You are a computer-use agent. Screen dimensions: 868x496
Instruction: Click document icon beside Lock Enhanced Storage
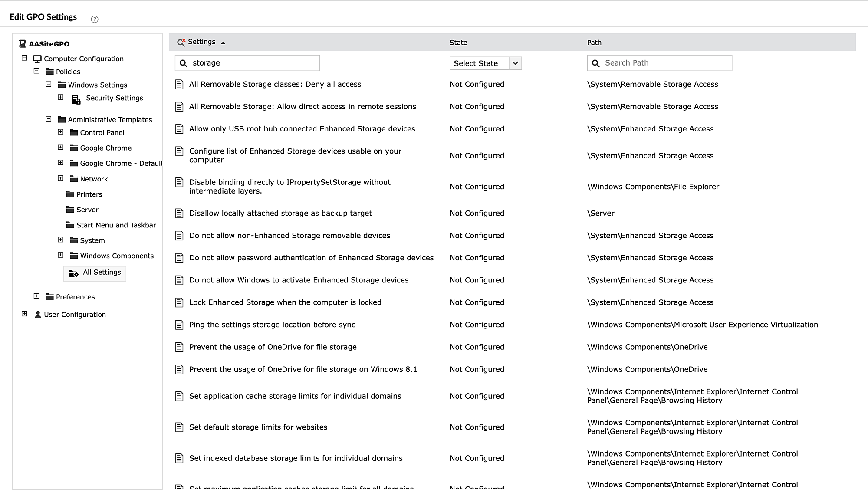(179, 302)
